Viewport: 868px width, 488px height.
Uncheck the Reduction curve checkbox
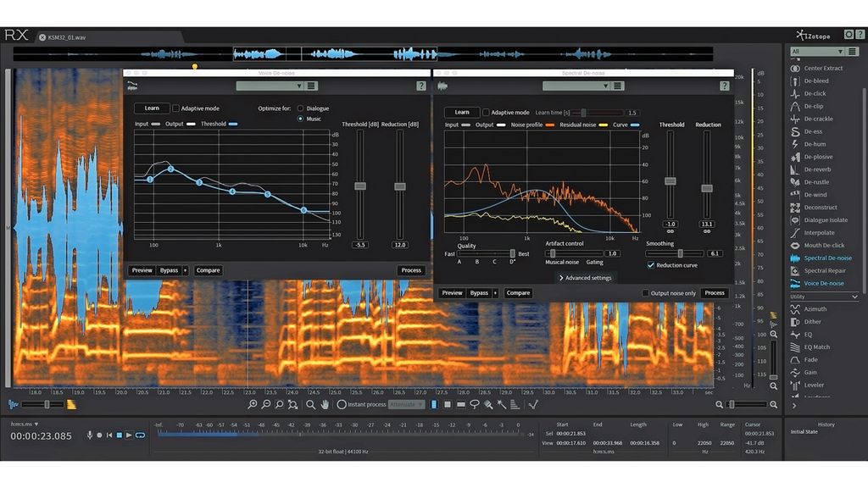[x=651, y=265]
